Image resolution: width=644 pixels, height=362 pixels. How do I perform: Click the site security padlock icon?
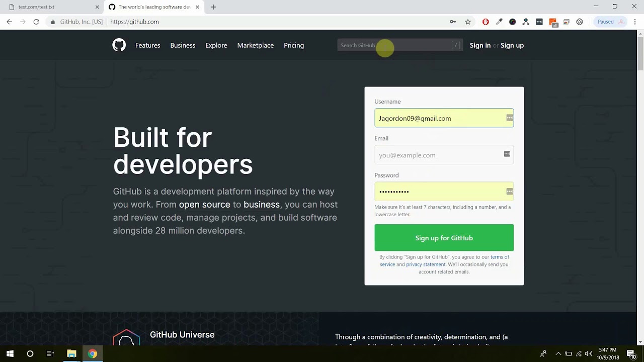click(x=53, y=22)
